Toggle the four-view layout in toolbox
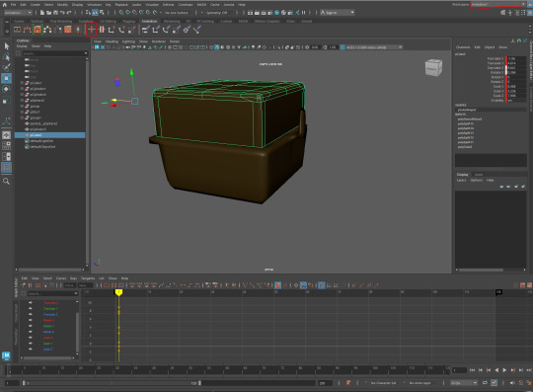Image resolution: width=533 pixels, height=392 pixels. (x=7, y=145)
